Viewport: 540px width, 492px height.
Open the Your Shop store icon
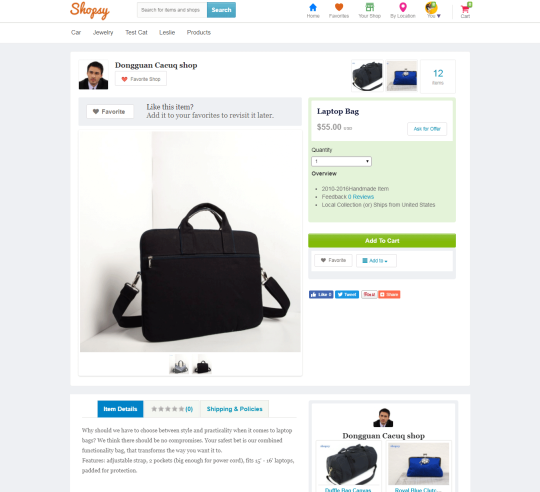tap(370, 7)
